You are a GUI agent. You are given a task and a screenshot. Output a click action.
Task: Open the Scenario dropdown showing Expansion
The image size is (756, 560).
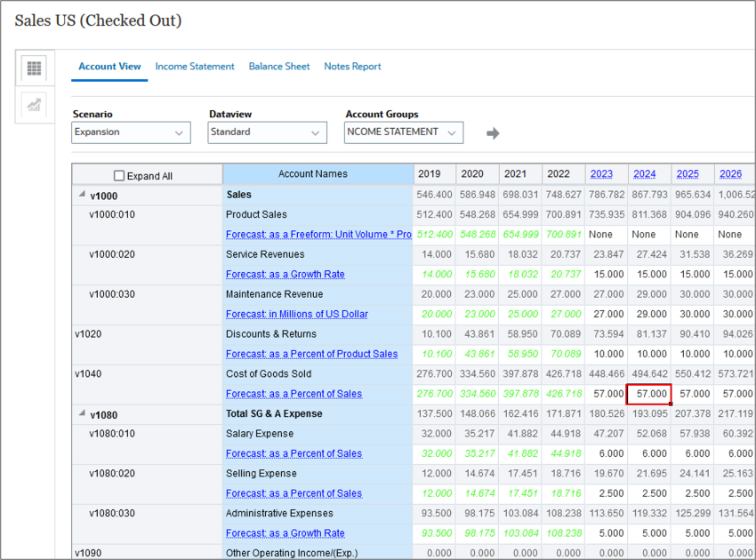point(131,132)
